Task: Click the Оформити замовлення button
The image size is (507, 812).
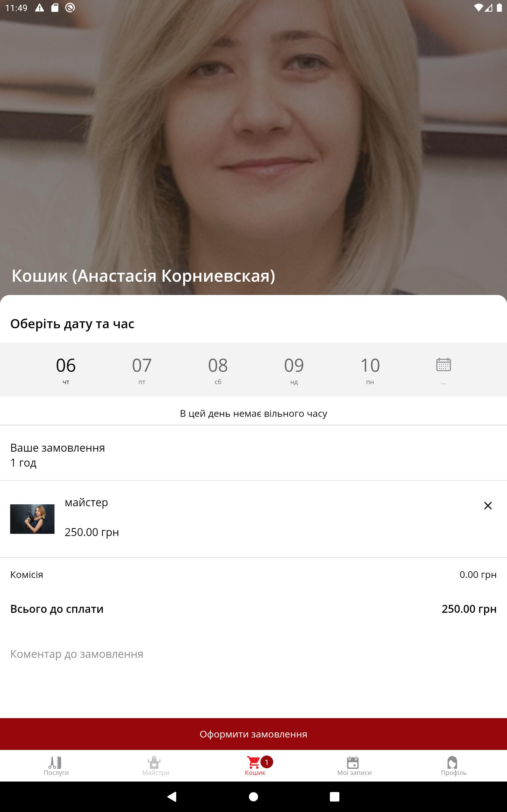Action: click(253, 734)
